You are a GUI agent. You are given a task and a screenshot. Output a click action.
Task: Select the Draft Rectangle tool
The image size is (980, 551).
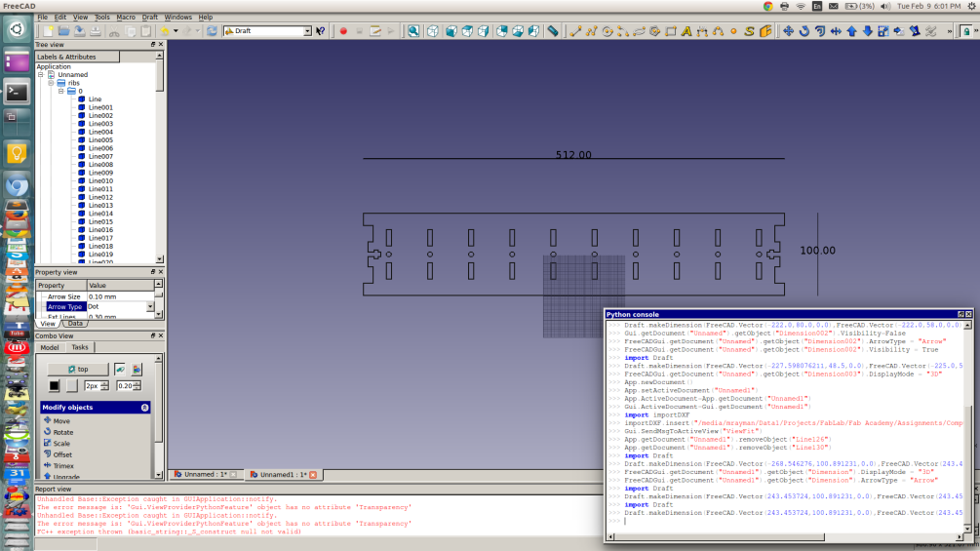pyautogui.click(x=671, y=31)
